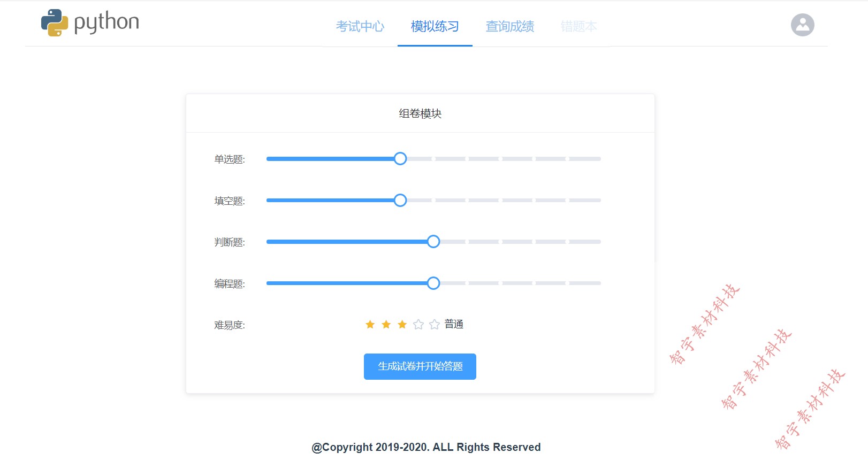Image resolution: width=868 pixels, height=476 pixels.
Task: Click the Python logo icon
Action: point(55,22)
